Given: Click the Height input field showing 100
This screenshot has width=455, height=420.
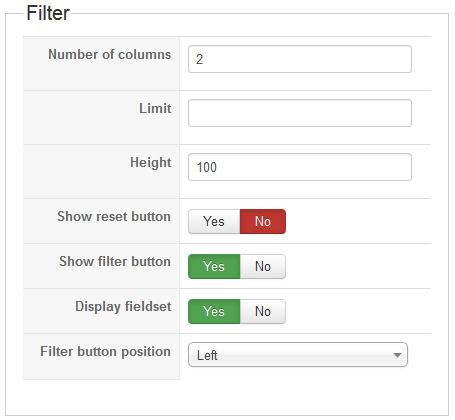Looking at the screenshot, I should click(x=300, y=167).
